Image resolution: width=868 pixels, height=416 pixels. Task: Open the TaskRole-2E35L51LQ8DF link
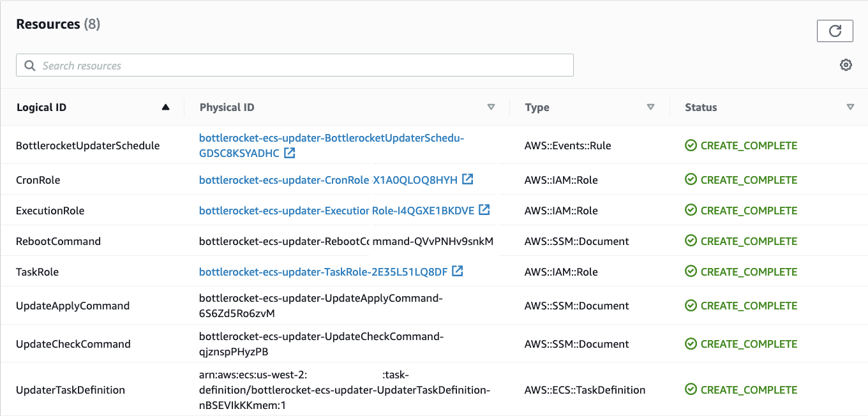(x=324, y=272)
